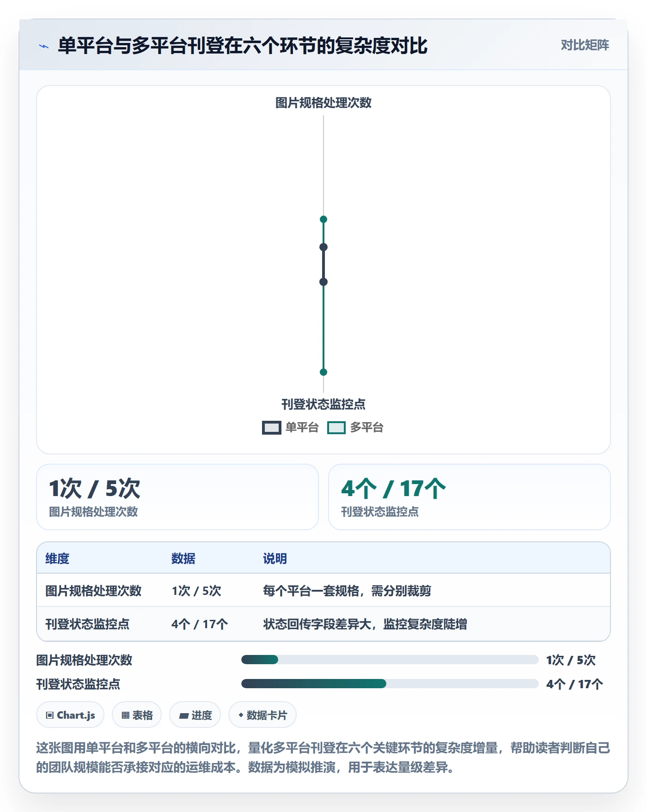
Task: Select the 数据卡片 chip label
Action: click(x=267, y=715)
